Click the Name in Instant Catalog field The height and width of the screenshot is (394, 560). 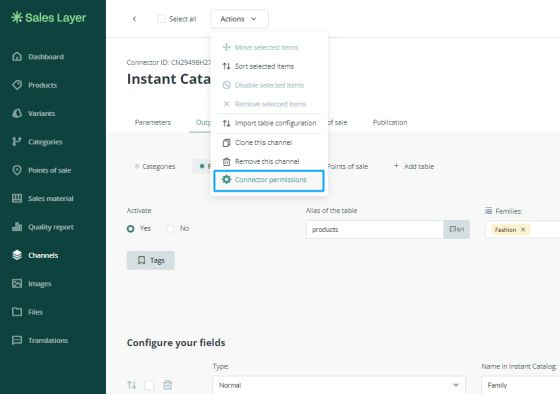[x=520, y=385]
